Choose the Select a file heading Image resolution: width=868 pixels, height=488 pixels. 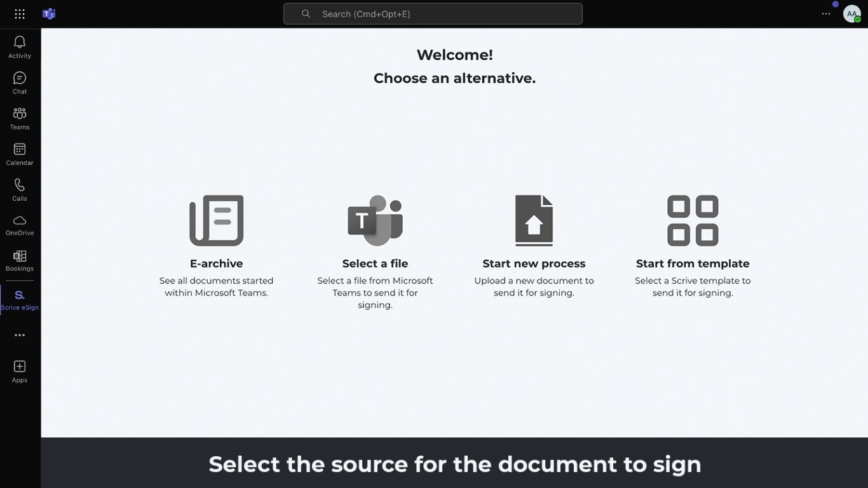tap(375, 263)
